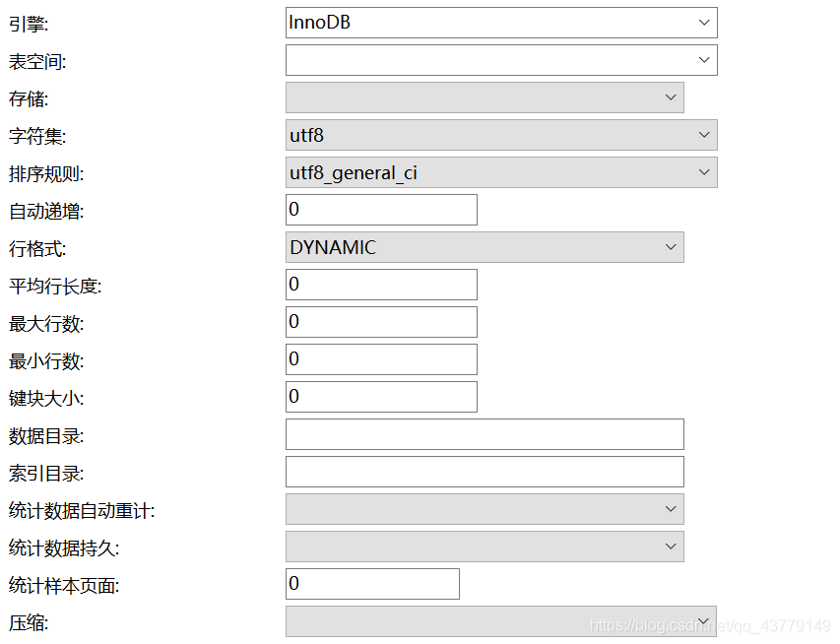Screen dimensions: 840x644
Task: Select the 统计样本页面 input field
Action: (371, 584)
